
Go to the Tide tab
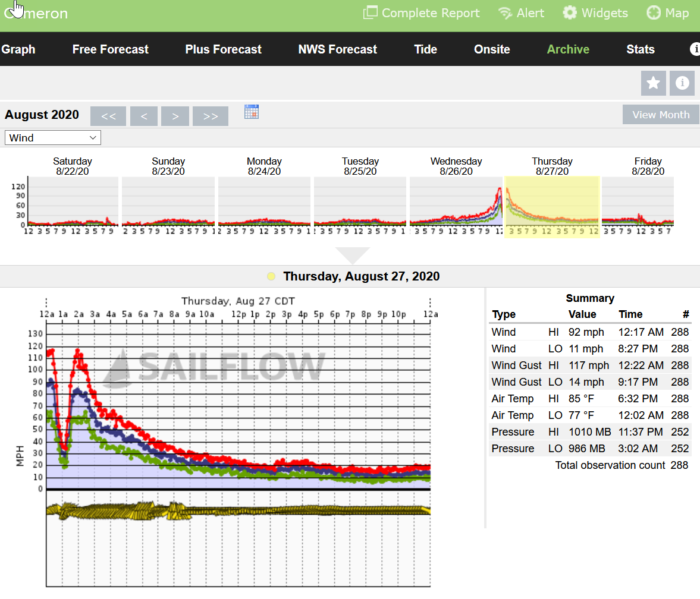click(x=425, y=49)
